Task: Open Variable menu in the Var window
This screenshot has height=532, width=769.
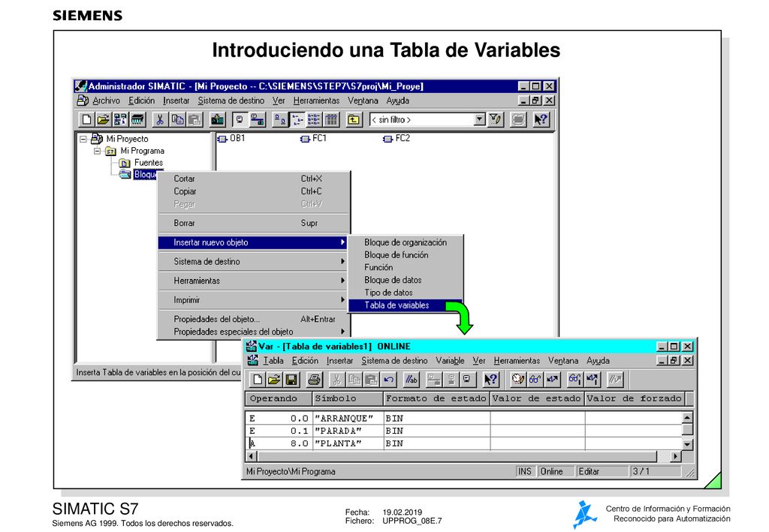Action: point(450,361)
